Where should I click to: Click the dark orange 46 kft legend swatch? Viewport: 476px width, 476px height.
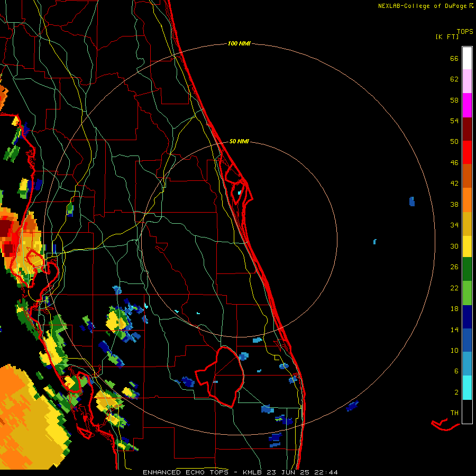pos(467,176)
